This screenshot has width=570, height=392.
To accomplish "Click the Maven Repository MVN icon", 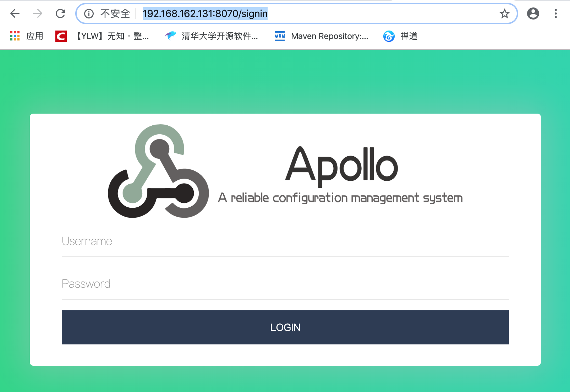I will tap(280, 36).
